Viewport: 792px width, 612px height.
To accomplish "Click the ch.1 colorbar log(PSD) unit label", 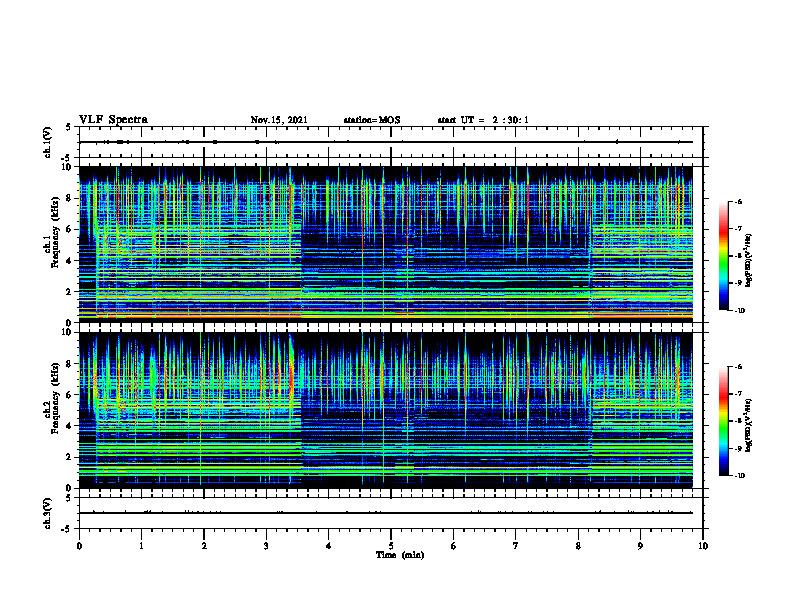I will [x=749, y=261].
